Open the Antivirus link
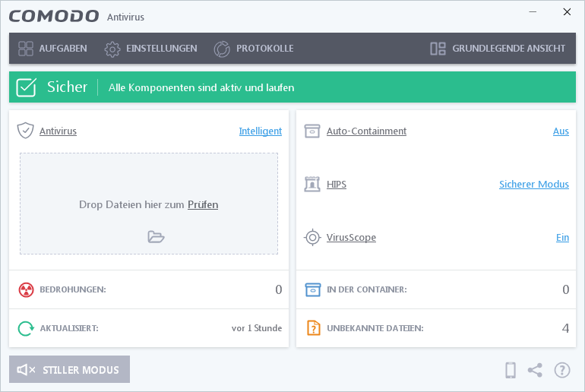The height and width of the screenshot is (392, 585). [58, 131]
